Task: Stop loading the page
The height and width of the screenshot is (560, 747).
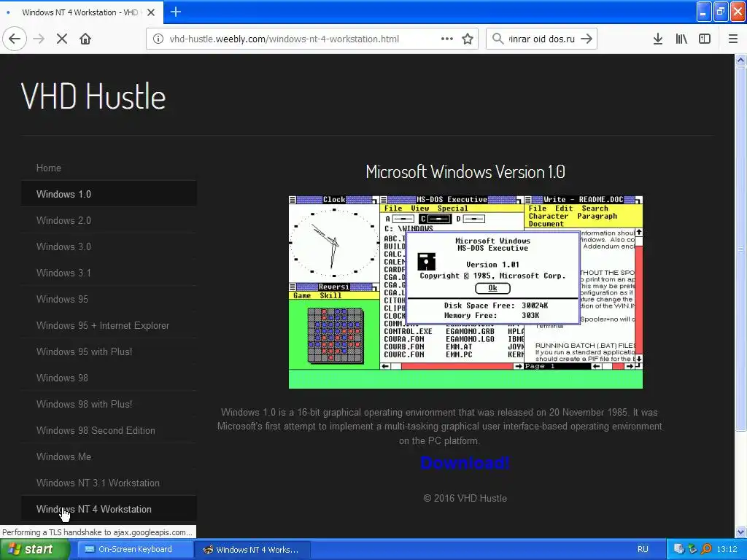Action: (62, 39)
